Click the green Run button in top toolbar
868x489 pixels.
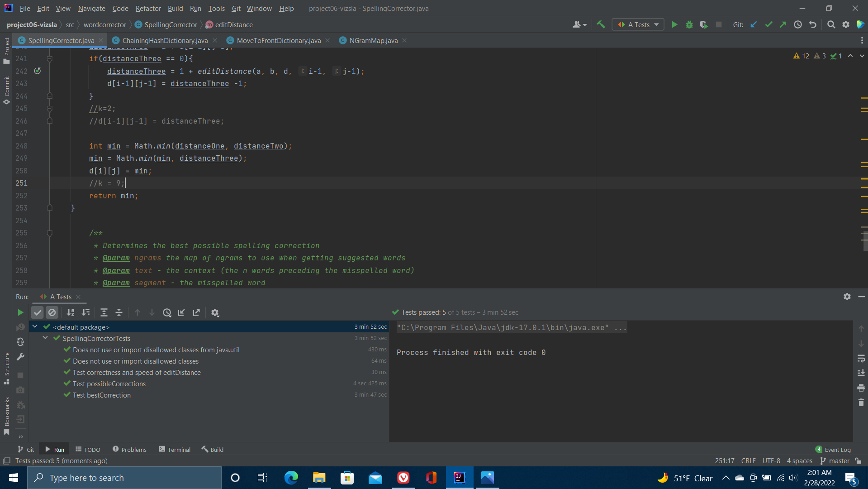click(x=674, y=25)
